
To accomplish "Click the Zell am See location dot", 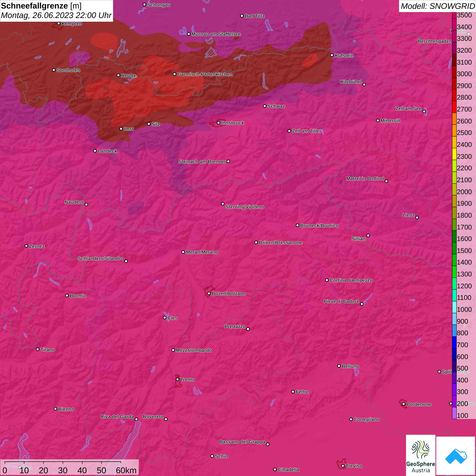I will 424,112.
